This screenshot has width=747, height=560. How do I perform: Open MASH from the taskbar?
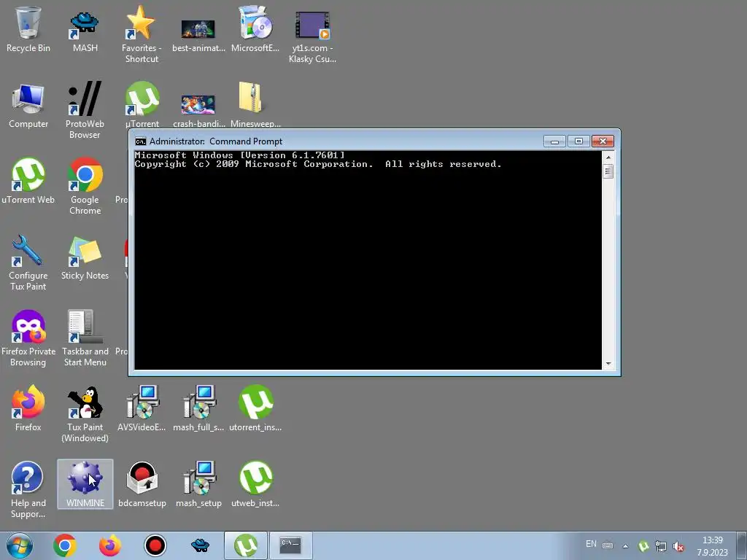pos(200,545)
